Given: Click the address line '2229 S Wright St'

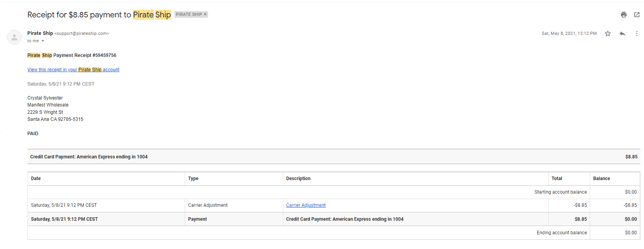Looking at the screenshot, I should click(45, 112).
